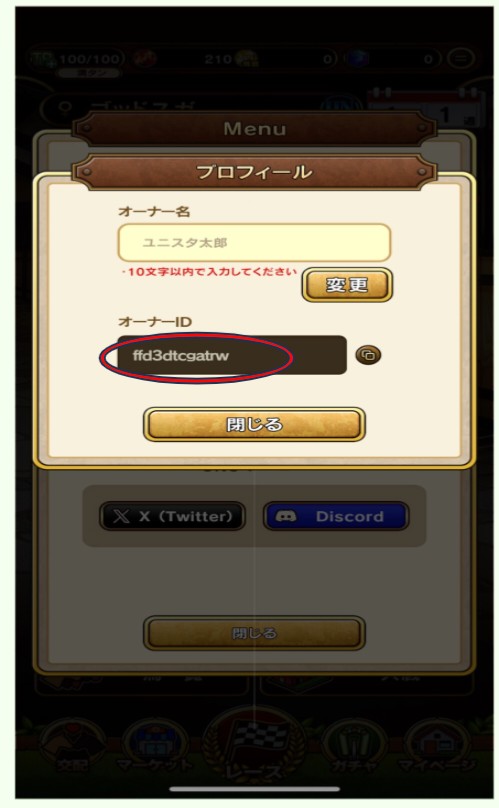Screen dimensions: 499x808
Task: Tap the calendar icon at top right
Action: [x=426, y=107]
